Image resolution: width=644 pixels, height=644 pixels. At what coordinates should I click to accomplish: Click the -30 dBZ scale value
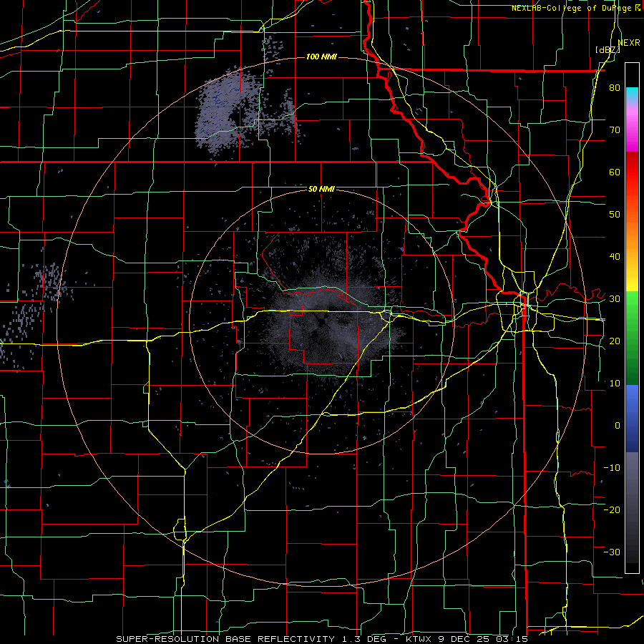click(612, 552)
